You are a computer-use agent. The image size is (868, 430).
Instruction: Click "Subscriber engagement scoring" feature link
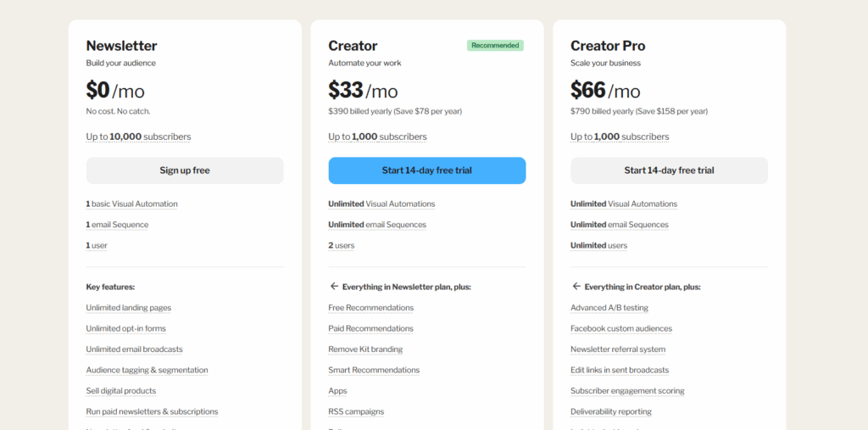(x=627, y=391)
